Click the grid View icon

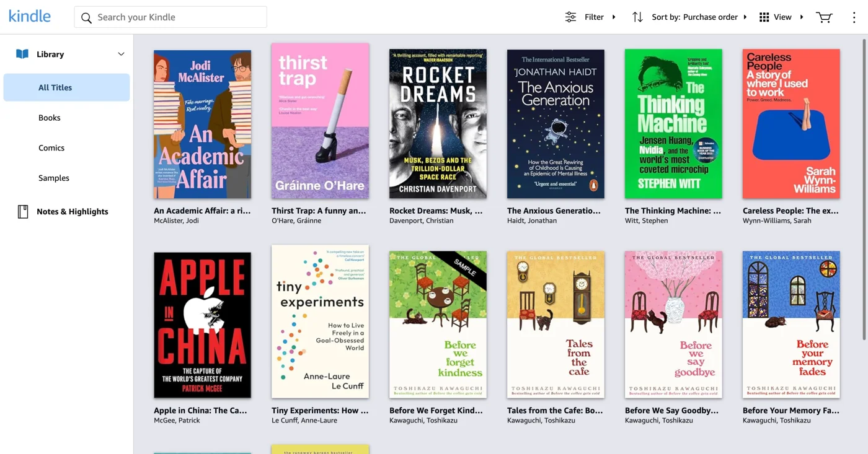(764, 17)
